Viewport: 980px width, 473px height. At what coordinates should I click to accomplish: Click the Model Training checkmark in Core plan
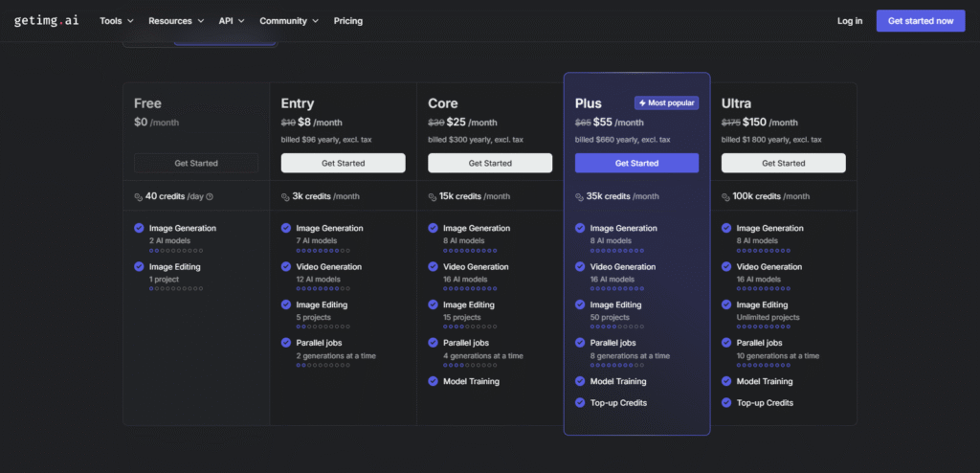click(433, 381)
